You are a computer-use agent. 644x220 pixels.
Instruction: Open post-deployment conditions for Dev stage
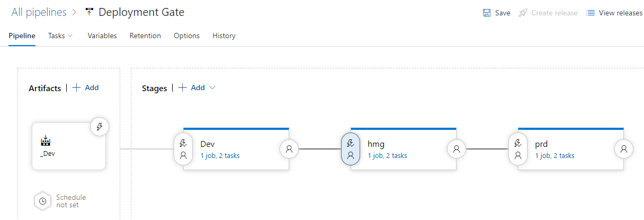[289, 149]
